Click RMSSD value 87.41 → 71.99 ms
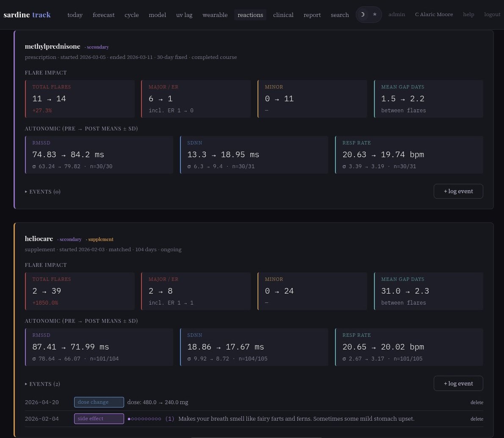The height and width of the screenshot is (438, 504). tap(71, 347)
